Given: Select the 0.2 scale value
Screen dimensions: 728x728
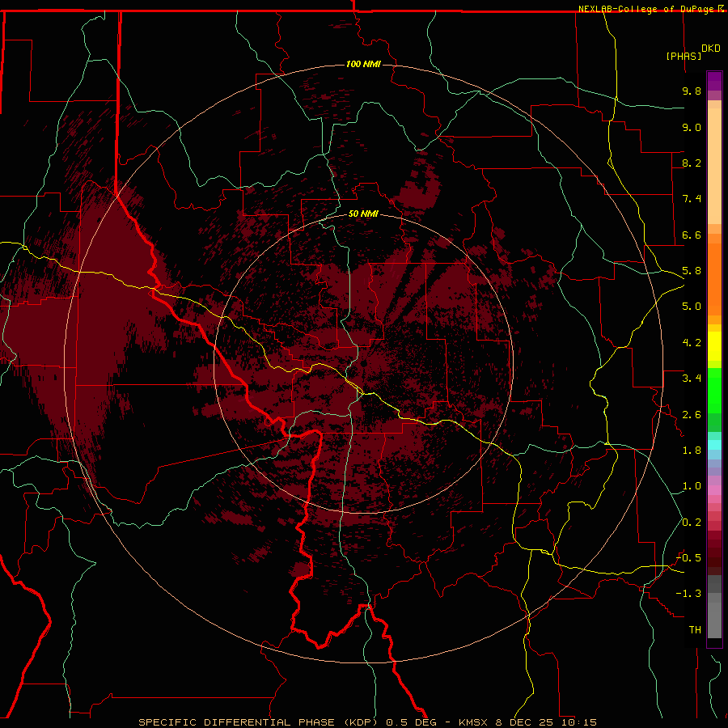Looking at the screenshot, I should point(692,523).
